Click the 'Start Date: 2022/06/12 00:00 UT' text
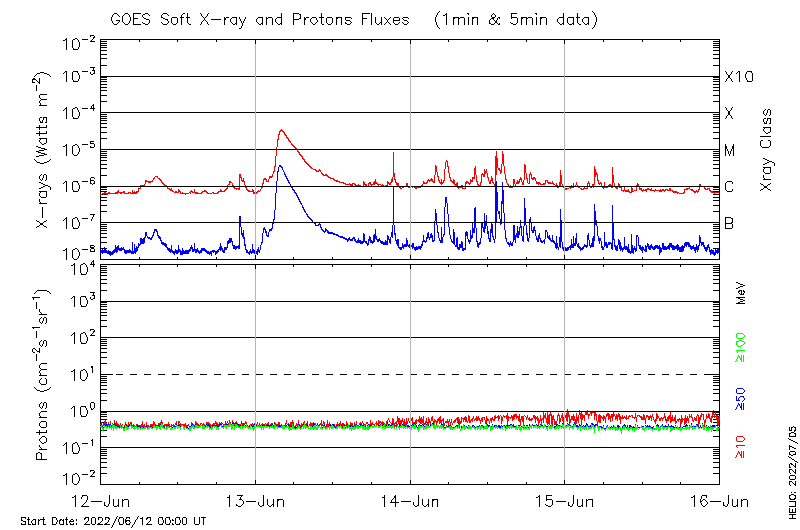Screen dimensions: 800x530 pos(113,521)
